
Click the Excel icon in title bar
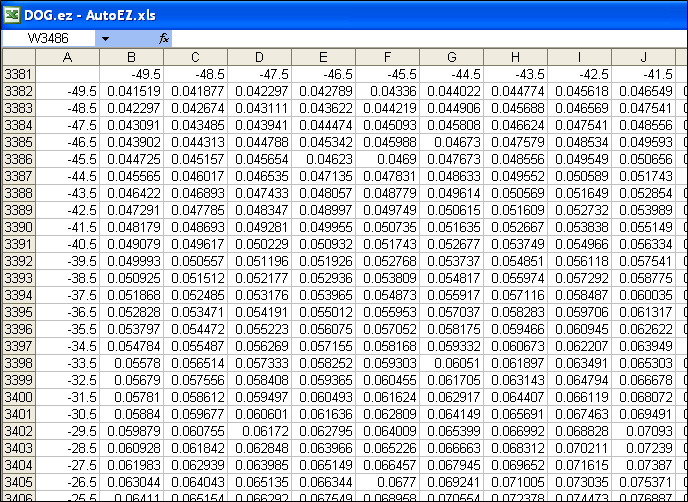point(11,10)
